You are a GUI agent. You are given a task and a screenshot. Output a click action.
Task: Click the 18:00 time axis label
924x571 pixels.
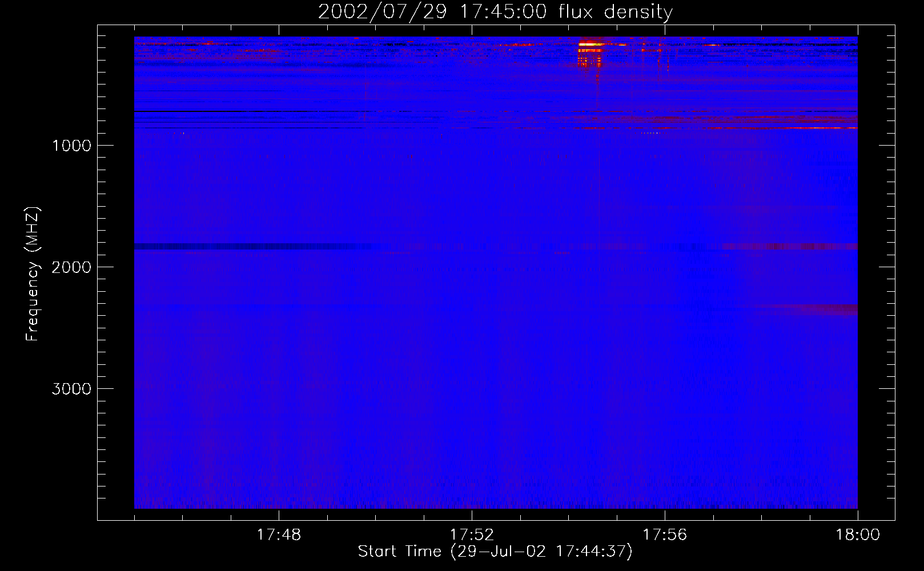tap(858, 535)
